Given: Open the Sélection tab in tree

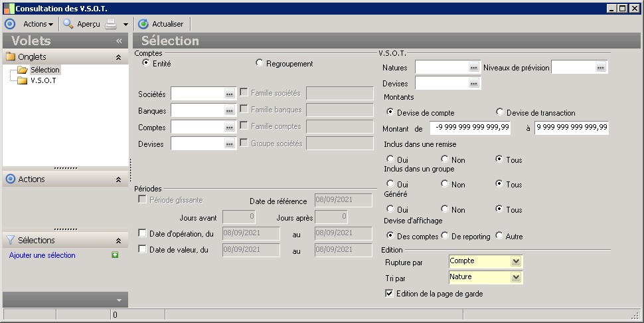Looking at the screenshot, I should click(x=45, y=70).
